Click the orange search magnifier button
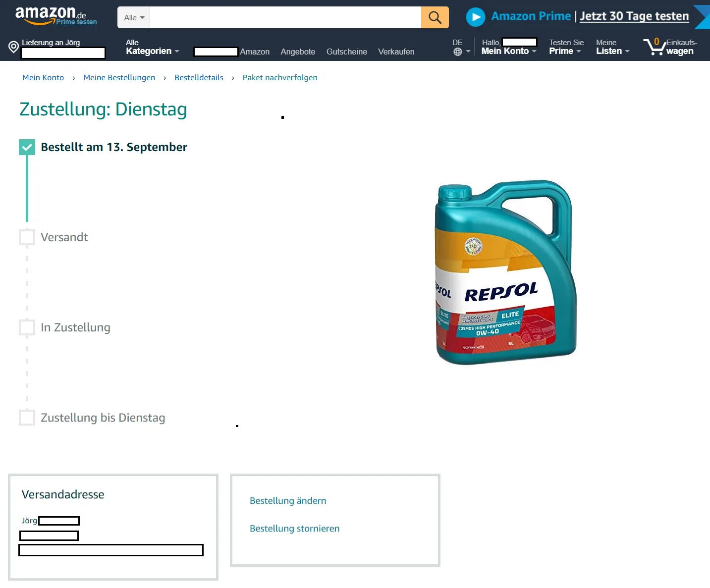The image size is (710, 588). 435,17
